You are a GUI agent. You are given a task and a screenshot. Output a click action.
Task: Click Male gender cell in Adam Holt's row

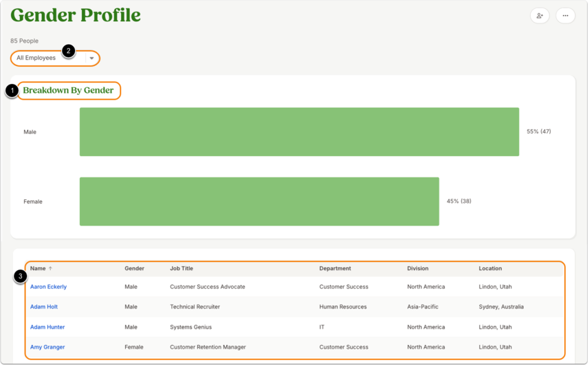[131, 307]
